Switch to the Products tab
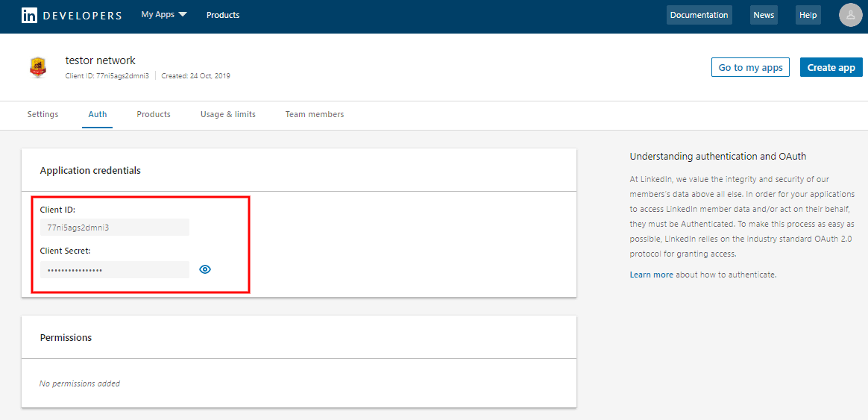868x420 pixels. click(x=154, y=115)
